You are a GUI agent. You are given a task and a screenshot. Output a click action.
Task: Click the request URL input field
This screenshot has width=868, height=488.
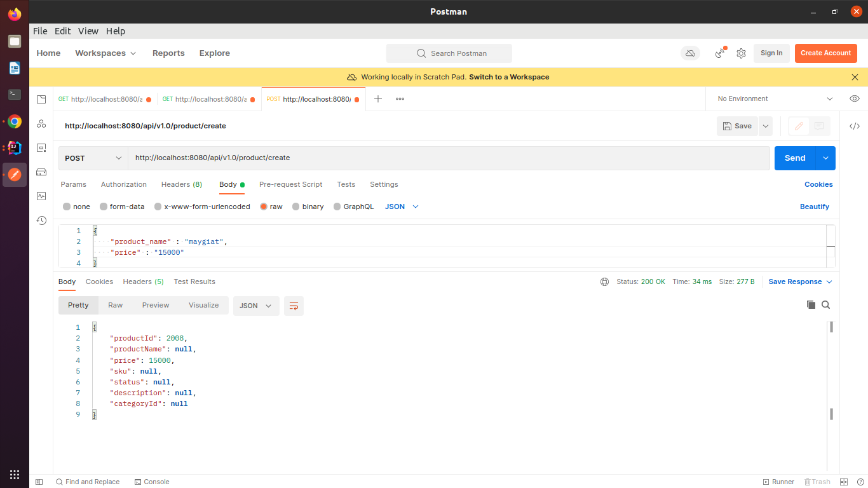(449, 158)
